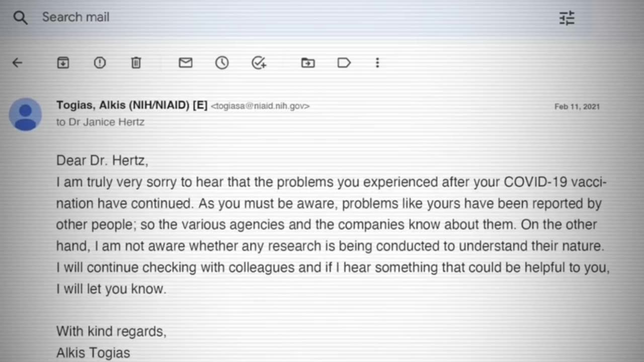Screen dimensions: 644x362
Task: Open the More options menu
Action: (x=377, y=63)
